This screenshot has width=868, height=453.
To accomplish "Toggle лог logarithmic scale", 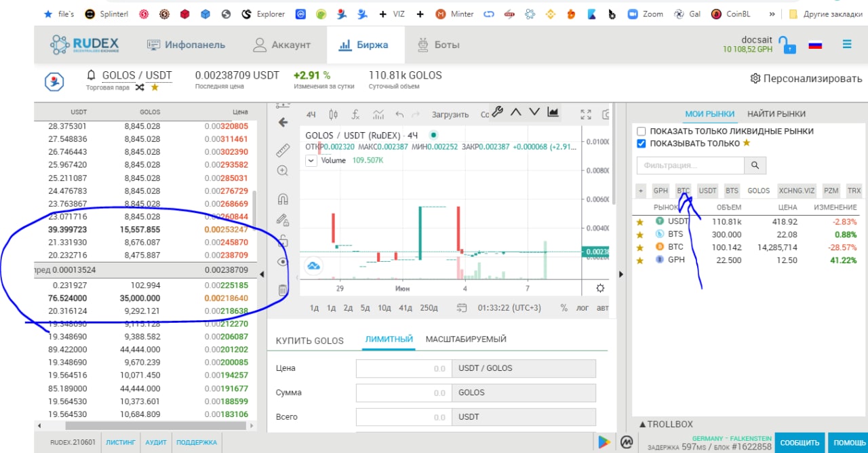I will tap(583, 308).
